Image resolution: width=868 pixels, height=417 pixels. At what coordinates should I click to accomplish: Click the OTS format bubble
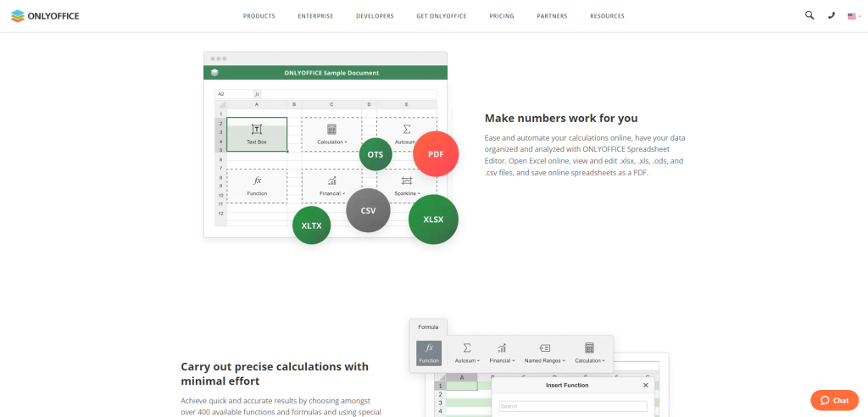(x=376, y=154)
